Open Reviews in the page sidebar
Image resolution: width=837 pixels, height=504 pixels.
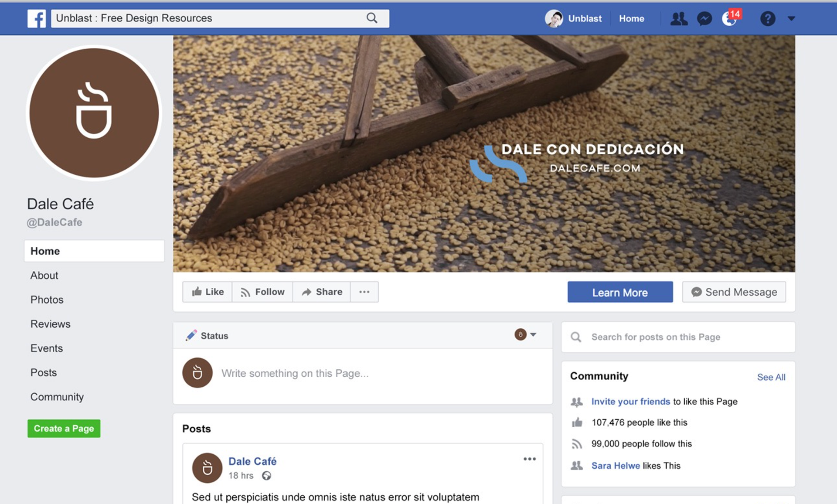click(x=50, y=324)
